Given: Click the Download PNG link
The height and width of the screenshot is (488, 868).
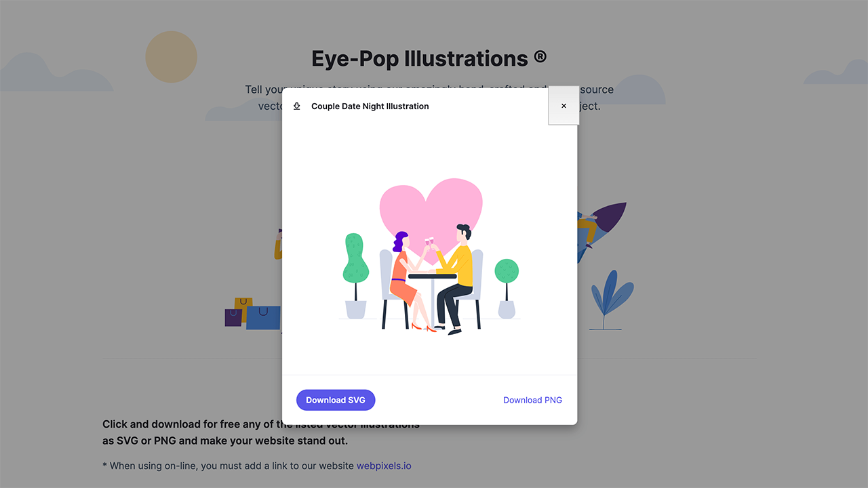Looking at the screenshot, I should 532,400.
